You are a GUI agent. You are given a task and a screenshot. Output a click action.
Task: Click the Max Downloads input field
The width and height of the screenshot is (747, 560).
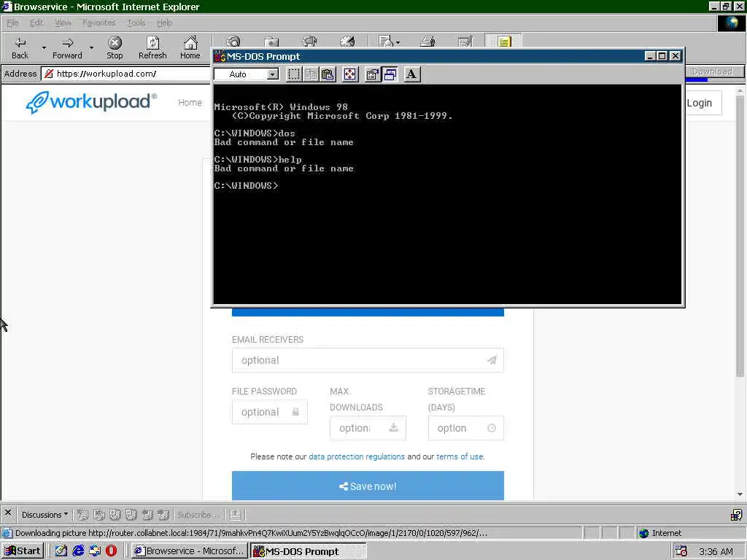368,428
